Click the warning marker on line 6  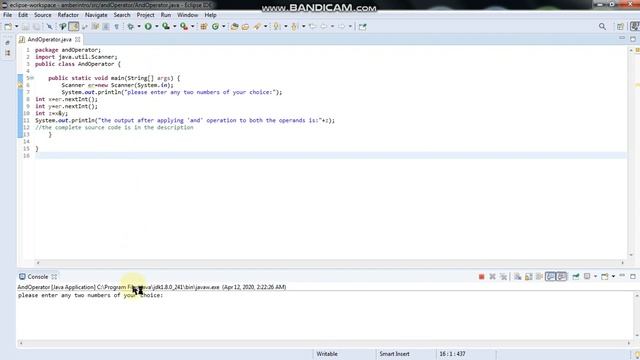point(20,85)
